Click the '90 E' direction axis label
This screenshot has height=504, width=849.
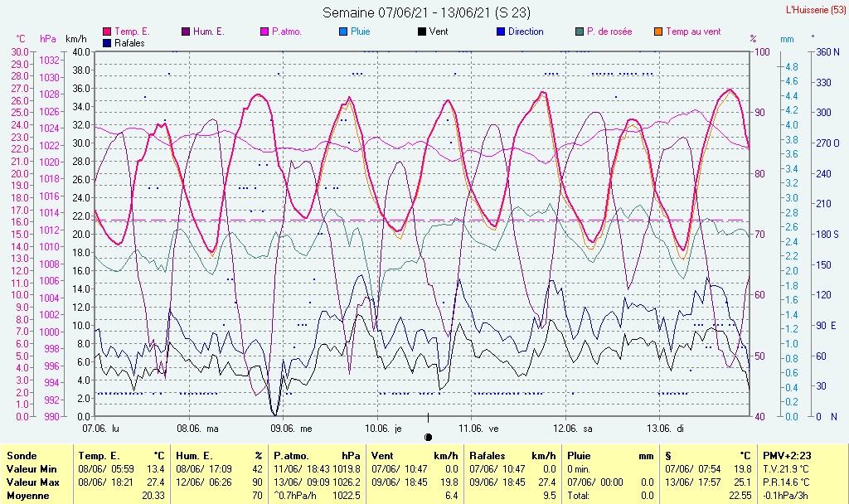click(x=827, y=325)
